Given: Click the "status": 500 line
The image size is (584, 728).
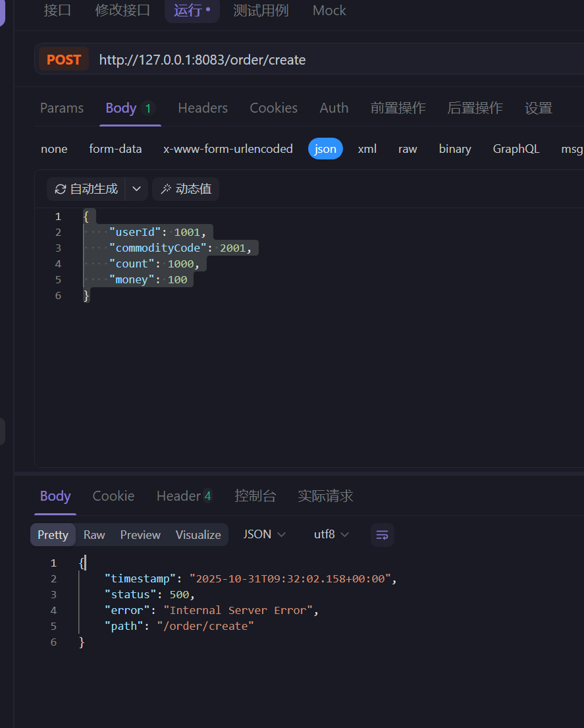Looking at the screenshot, I should click(149, 594).
